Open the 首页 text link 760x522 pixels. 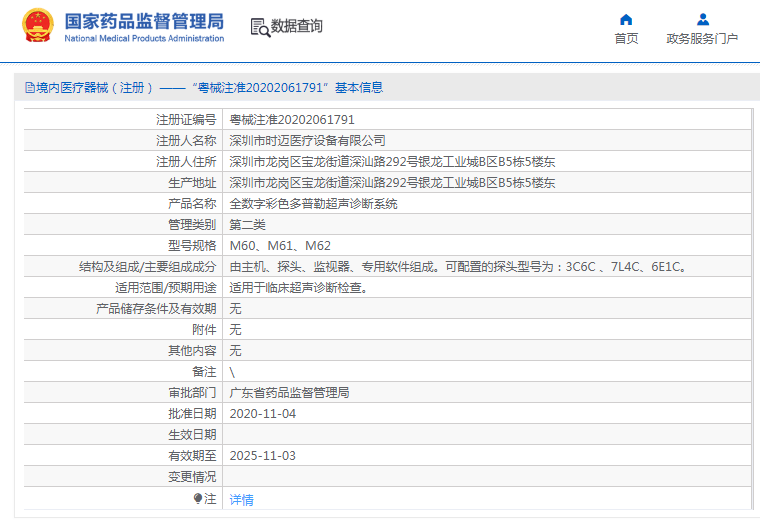click(626, 39)
